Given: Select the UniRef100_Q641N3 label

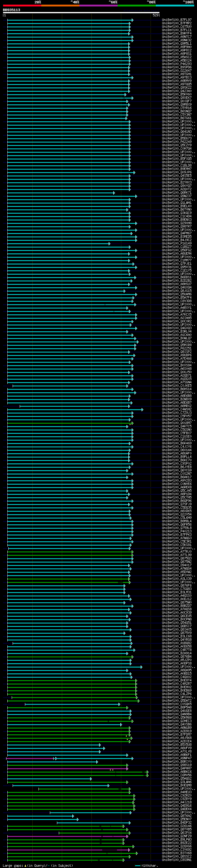Looking at the screenshot, I should point(177,132).
